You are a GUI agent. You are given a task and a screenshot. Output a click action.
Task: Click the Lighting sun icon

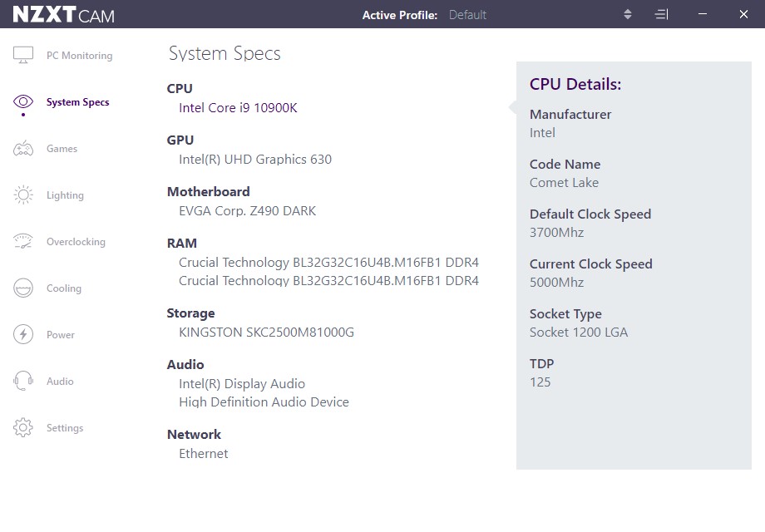[23, 195]
